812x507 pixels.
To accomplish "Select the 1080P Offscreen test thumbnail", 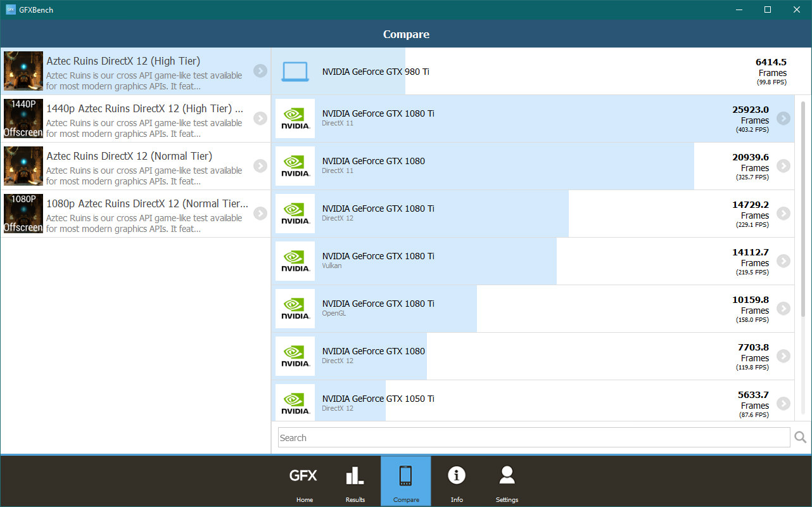I will coord(23,214).
